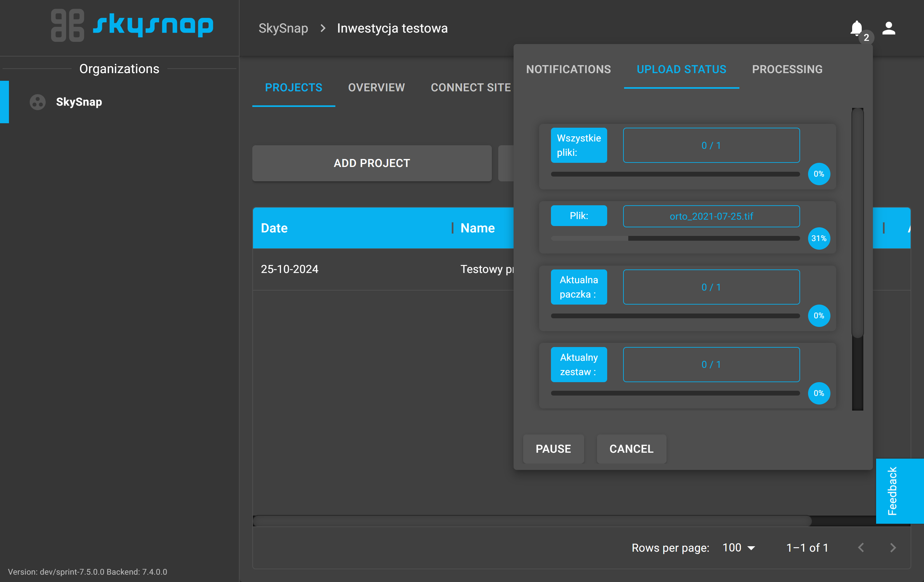924x582 pixels.
Task: Click the Organizations heading
Action: click(119, 69)
